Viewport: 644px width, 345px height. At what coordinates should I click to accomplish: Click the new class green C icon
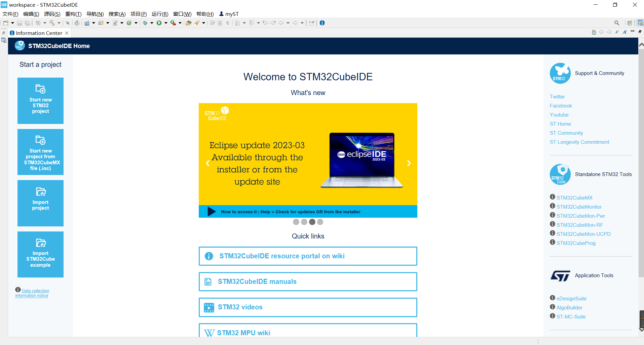click(x=129, y=23)
